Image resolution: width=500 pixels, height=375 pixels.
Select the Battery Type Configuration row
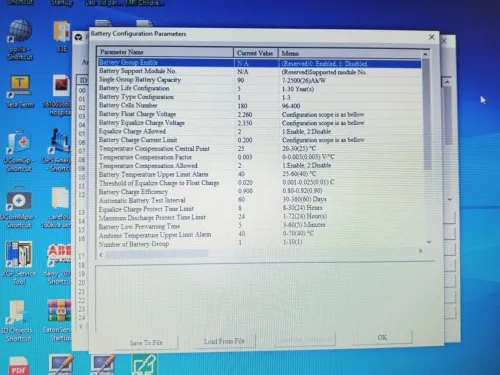point(260,97)
